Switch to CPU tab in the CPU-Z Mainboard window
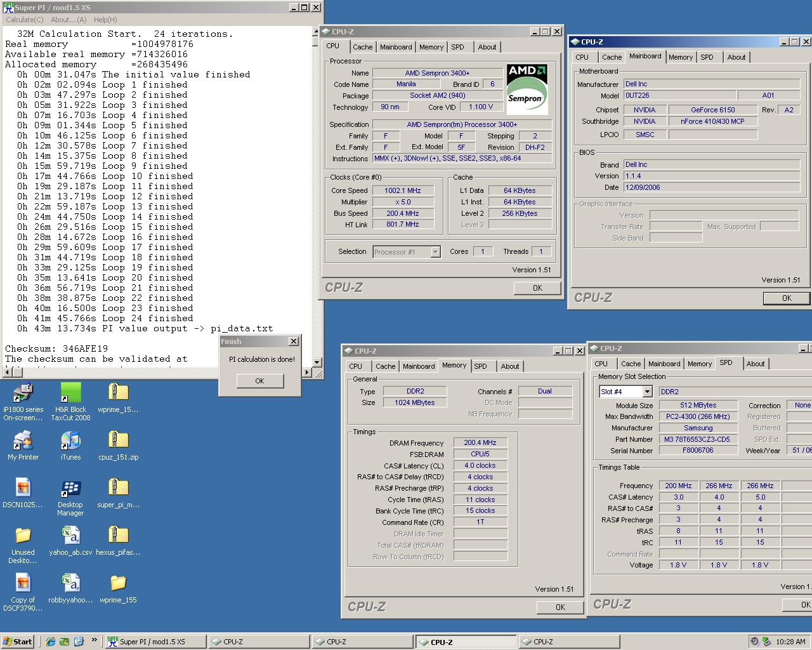Screen dimensions: 812x650 tap(582, 57)
